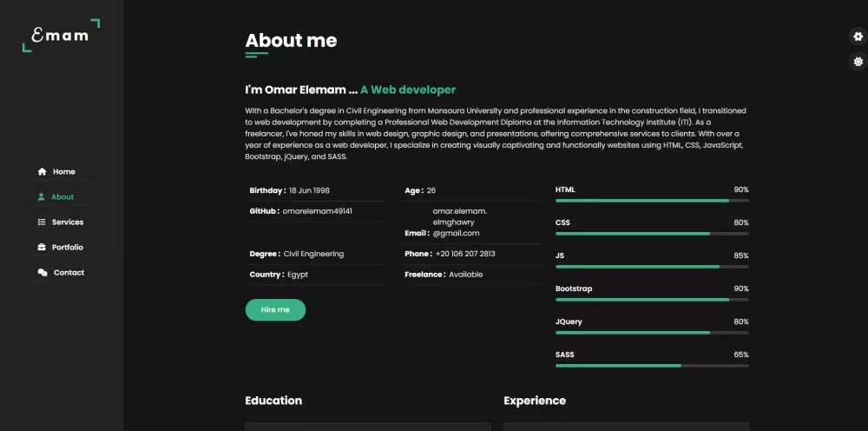Click the 85% value next to JS

click(x=741, y=256)
